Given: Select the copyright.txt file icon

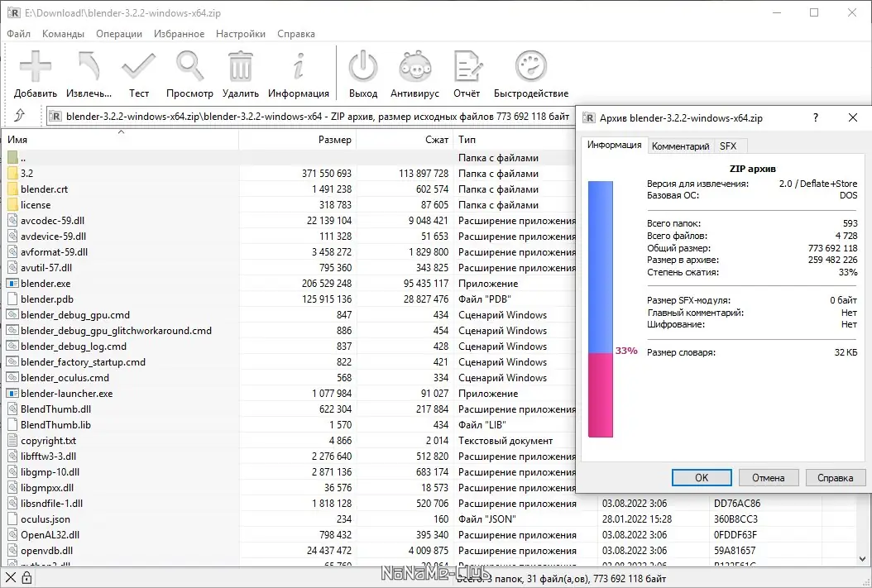Looking at the screenshot, I should pos(12,441).
